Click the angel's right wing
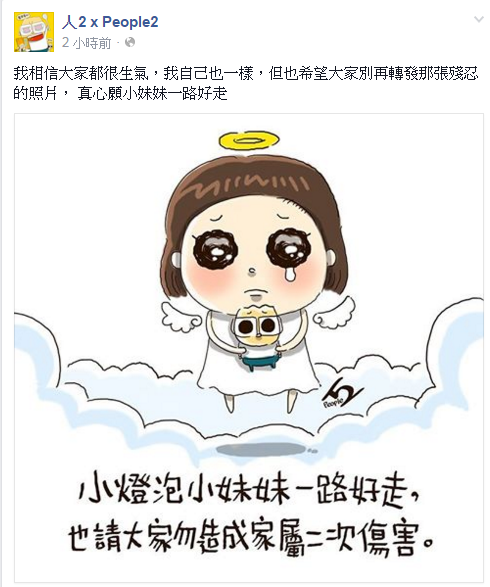 334,311
